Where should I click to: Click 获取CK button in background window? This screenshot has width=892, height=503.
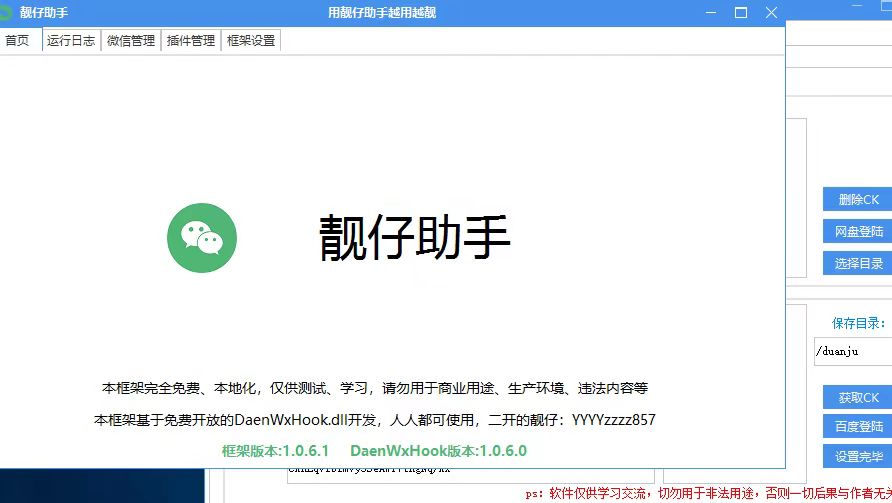click(857, 397)
